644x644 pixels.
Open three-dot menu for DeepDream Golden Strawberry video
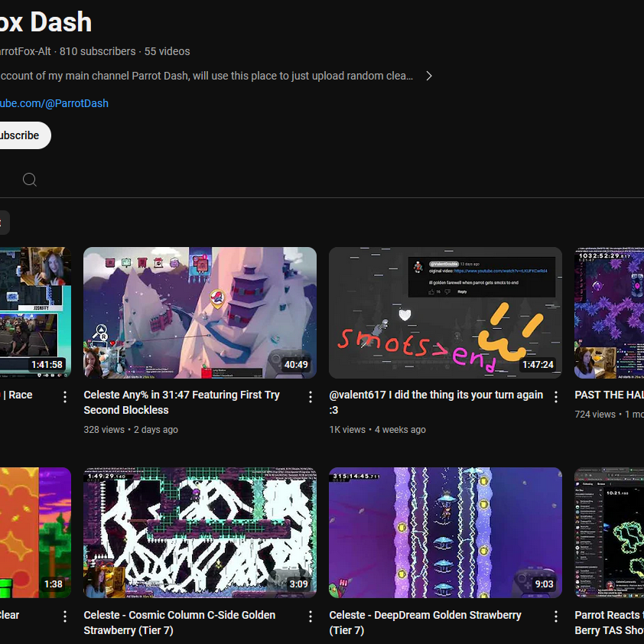[x=556, y=616]
